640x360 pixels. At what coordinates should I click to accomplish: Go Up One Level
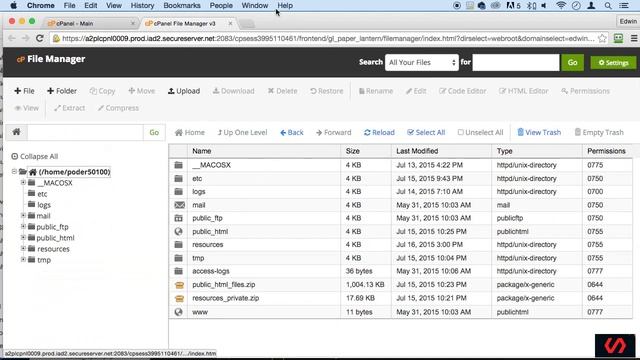pos(242,132)
